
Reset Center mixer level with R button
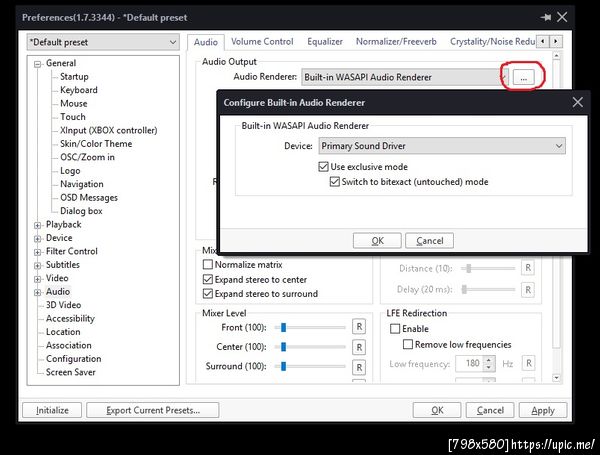tap(359, 347)
